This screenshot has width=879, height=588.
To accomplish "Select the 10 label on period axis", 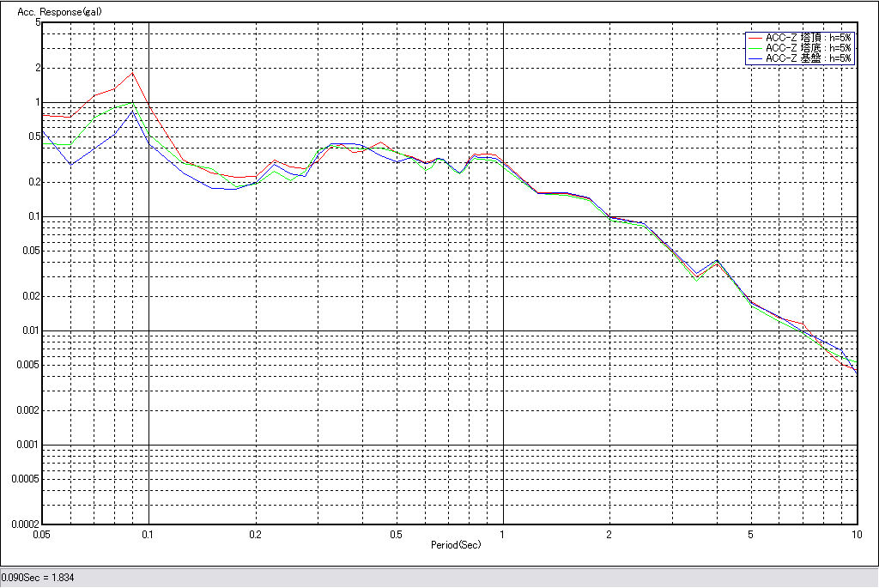I will click(856, 534).
